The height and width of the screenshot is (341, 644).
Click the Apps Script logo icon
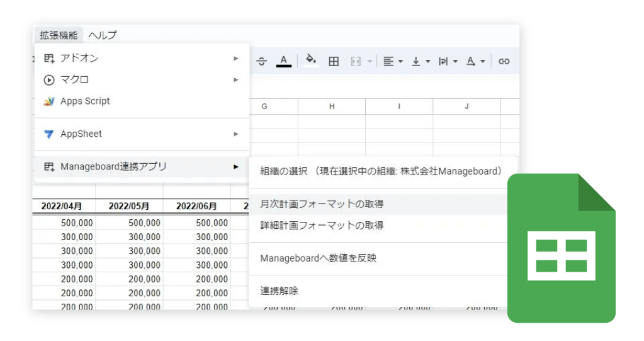49,101
